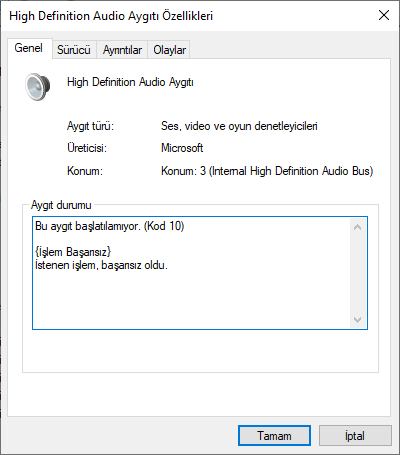The height and width of the screenshot is (455, 400).
Task: Select the Genel tab
Action: pos(29,48)
